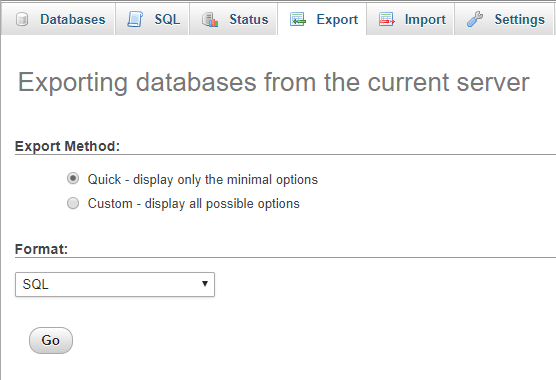Go to the Import tab label
The height and width of the screenshot is (380, 556).
(x=425, y=20)
